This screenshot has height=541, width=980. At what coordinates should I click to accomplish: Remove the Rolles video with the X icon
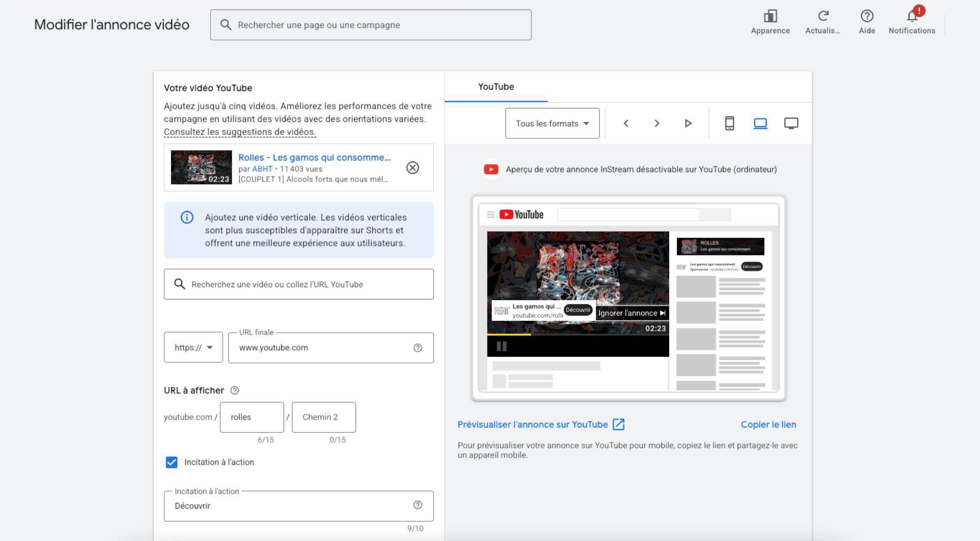click(x=413, y=168)
